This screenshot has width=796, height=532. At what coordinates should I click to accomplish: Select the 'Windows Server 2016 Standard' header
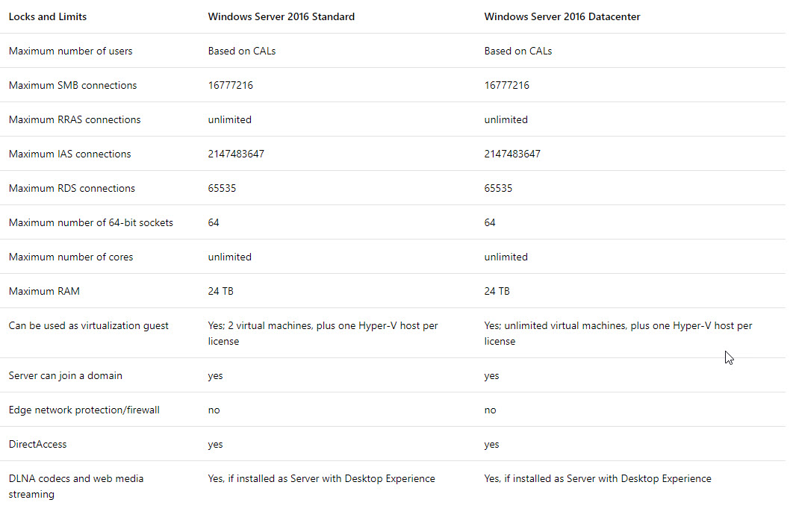[282, 16]
